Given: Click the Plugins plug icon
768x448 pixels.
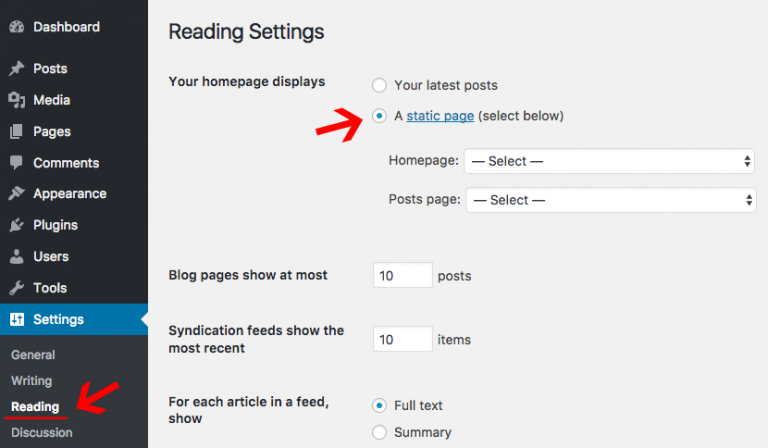Looking at the screenshot, I should tap(17, 225).
